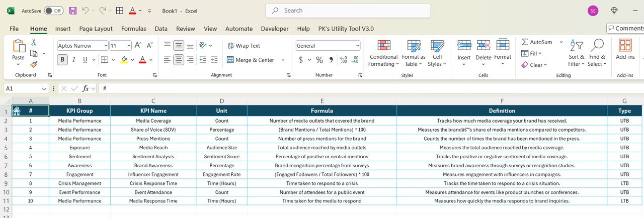
Task: Click the Format as Table icon
Action: [414, 53]
